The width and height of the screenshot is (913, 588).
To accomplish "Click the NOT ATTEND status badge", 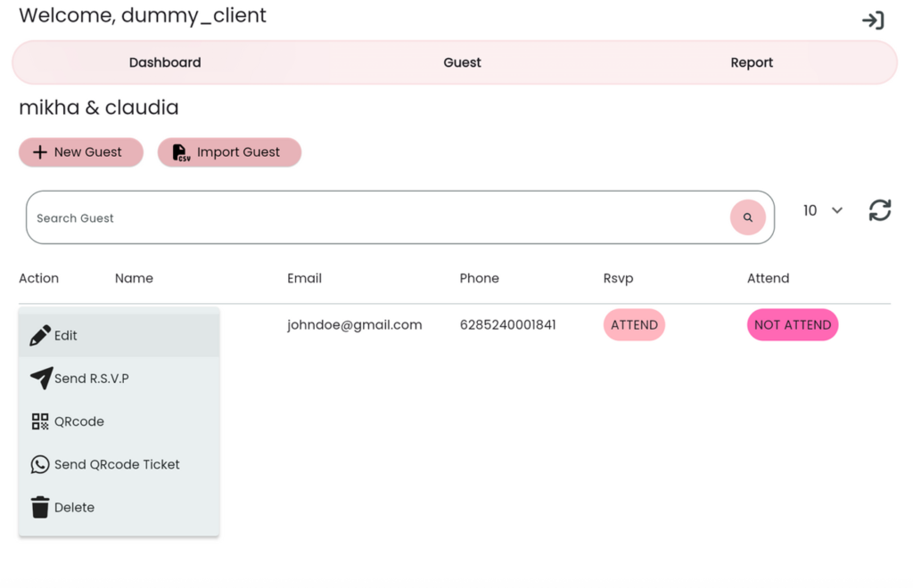I will pos(792,325).
